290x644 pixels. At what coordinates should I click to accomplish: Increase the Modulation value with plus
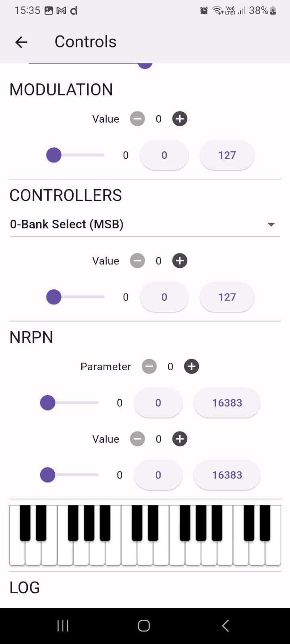[x=180, y=119]
